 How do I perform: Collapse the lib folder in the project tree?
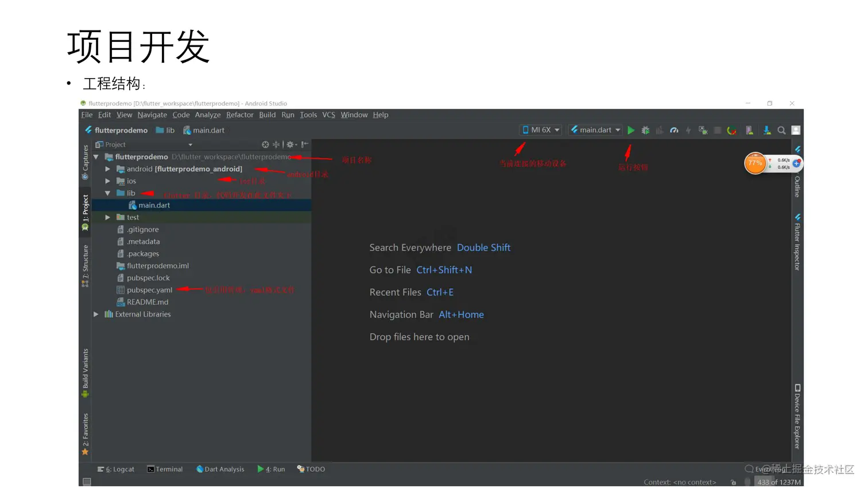[107, 193]
